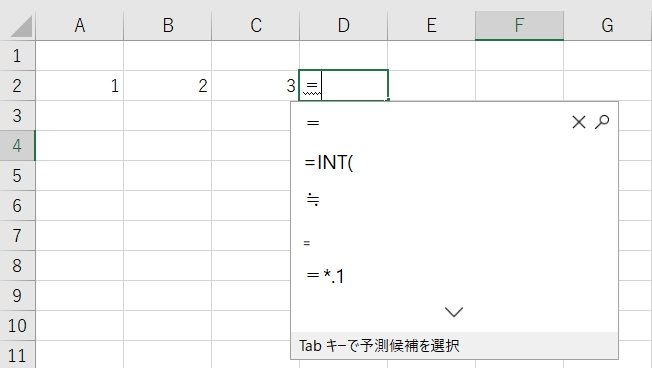Click cell B2 containing 2
Viewport: 652px width, 368px height.
[168, 86]
